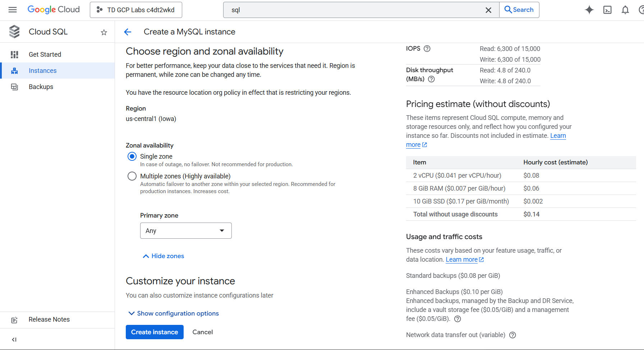Viewport: 644px width, 350px height.
Task: Open the main navigation hamburger menu
Action: pos(13,10)
